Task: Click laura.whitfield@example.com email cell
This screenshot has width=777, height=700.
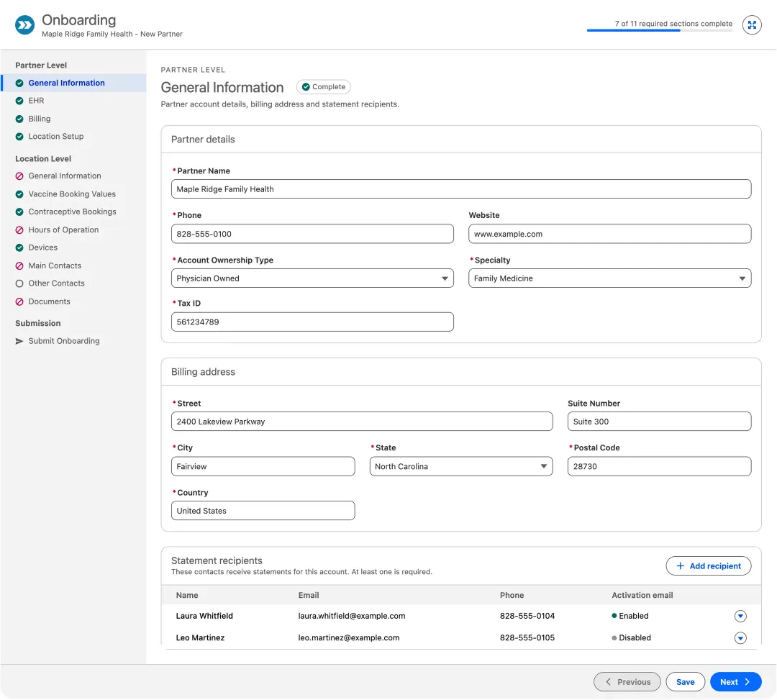Action: [x=351, y=617]
